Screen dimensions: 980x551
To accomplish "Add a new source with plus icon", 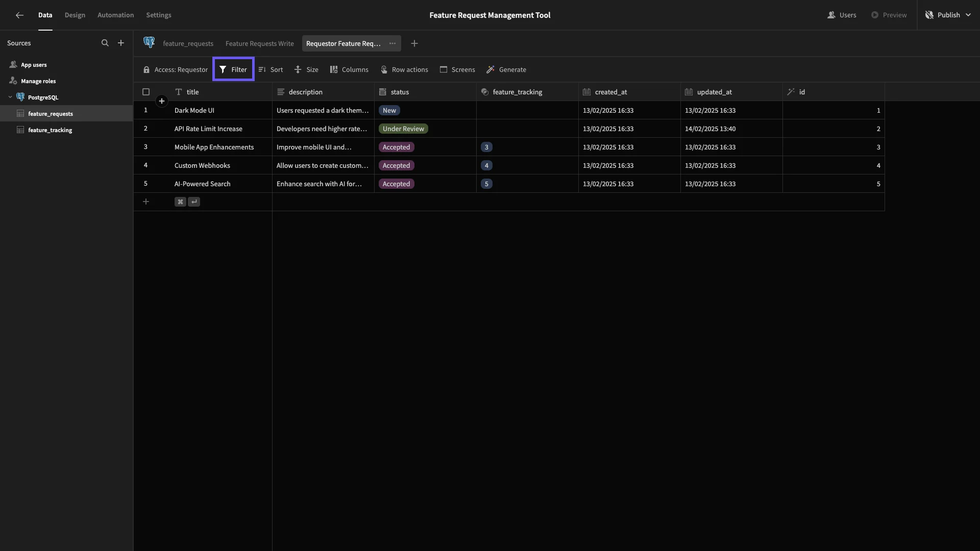I will (121, 43).
